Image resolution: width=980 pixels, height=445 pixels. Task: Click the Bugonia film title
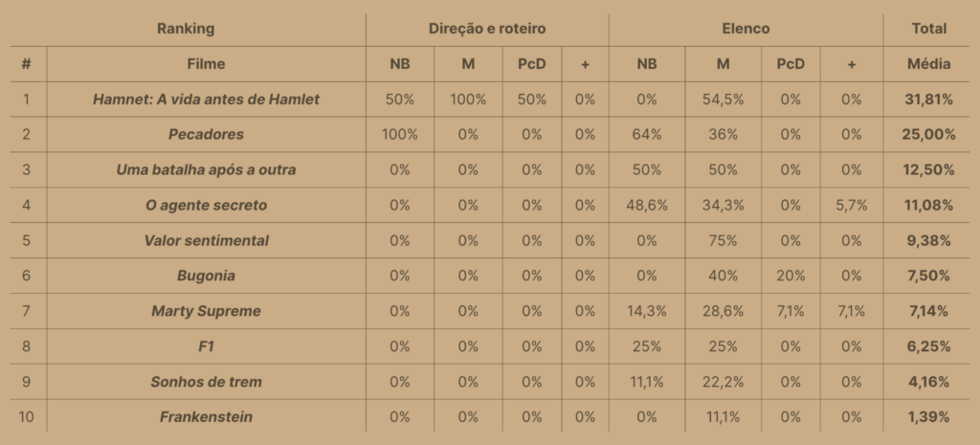(206, 276)
